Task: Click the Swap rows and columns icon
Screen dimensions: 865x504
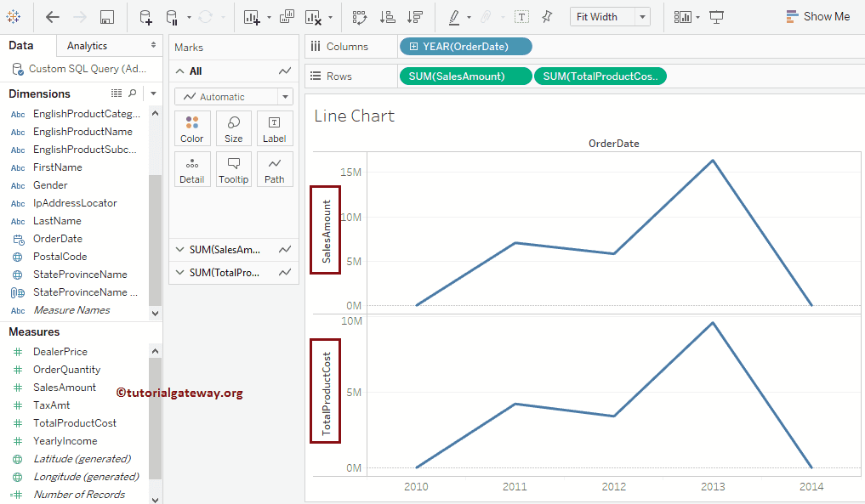Action: tap(359, 17)
